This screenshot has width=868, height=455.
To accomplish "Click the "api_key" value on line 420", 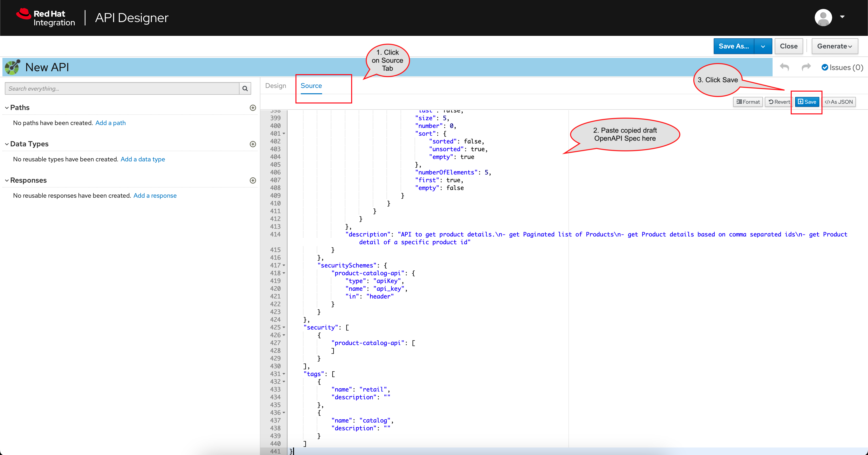I will (x=388, y=289).
